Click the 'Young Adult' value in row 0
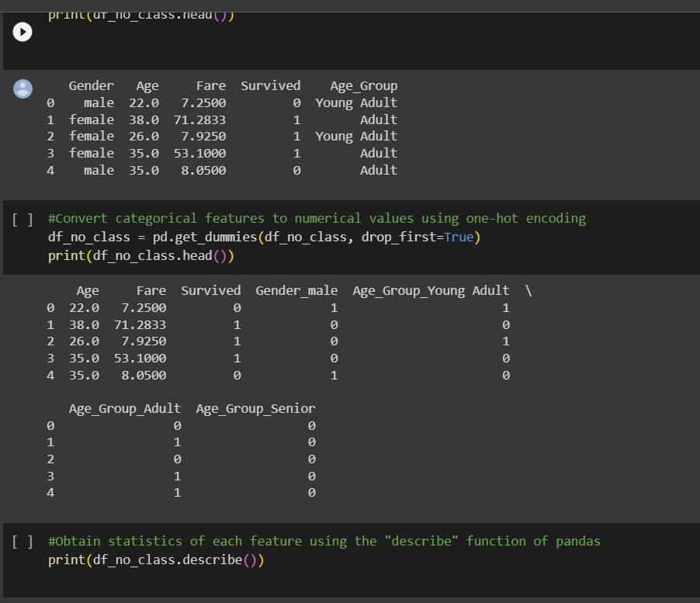The height and width of the screenshot is (603, 700). (356, 103)
